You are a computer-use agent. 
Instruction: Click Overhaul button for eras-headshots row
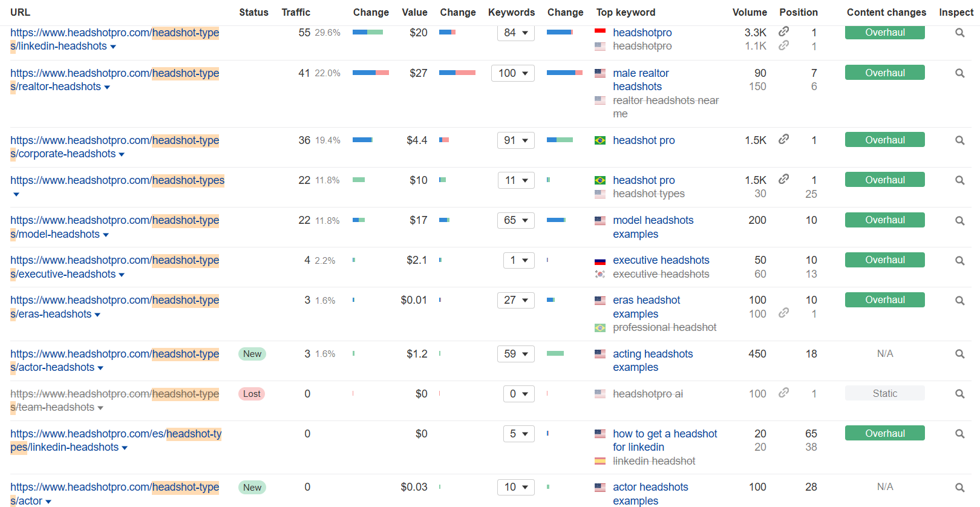pyautogui.click(x=885, y=299)
